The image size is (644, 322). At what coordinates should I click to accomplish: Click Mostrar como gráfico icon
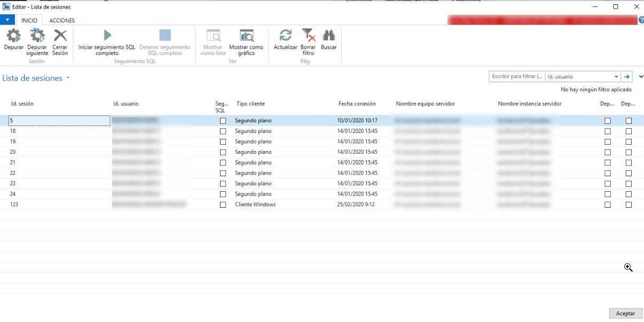coord(246,36)
